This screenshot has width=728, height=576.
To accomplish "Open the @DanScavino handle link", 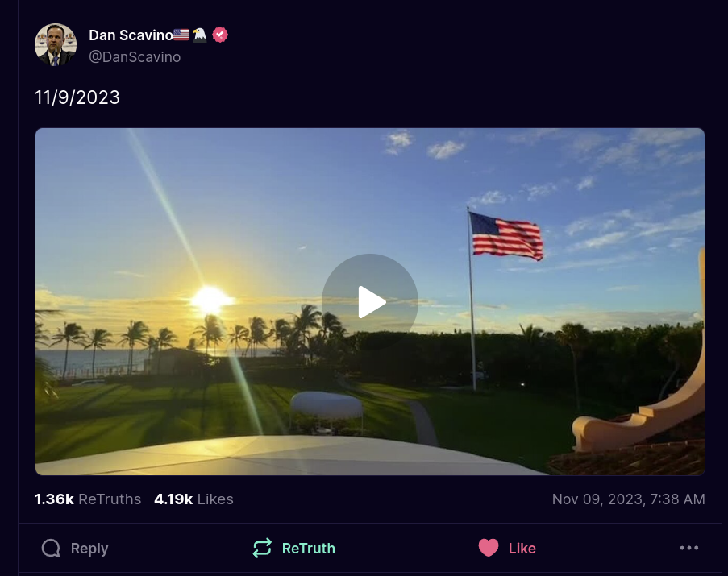I will (135, 57).
